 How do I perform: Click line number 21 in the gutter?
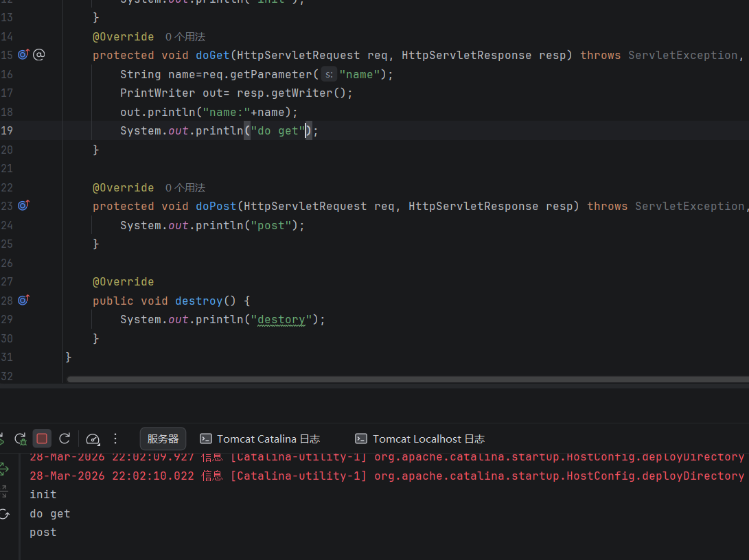[x=7, y=169]
